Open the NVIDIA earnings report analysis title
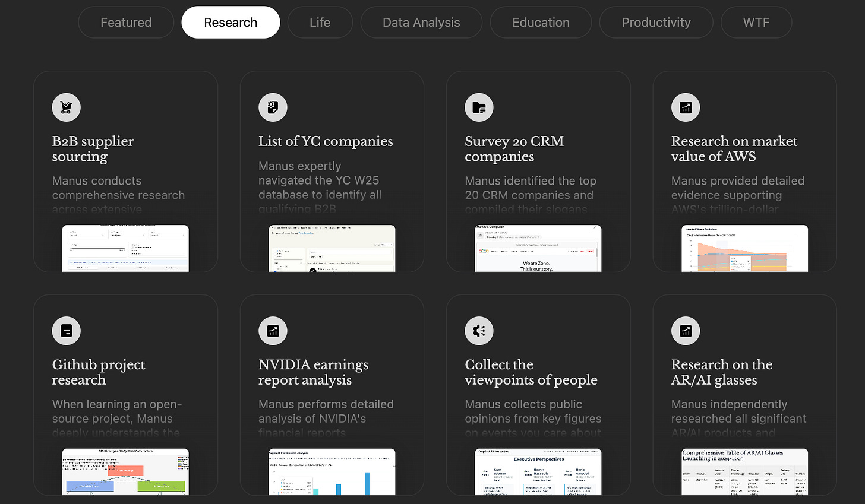The height and width of the screenshot is (504, 865). tap(313, 372)
